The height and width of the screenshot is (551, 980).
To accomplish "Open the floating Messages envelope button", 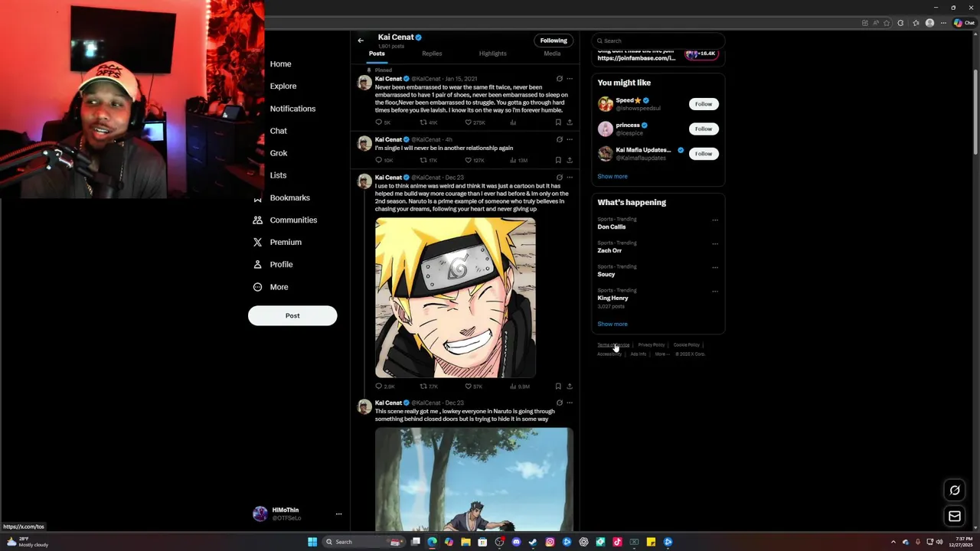I will coord(955,517).
